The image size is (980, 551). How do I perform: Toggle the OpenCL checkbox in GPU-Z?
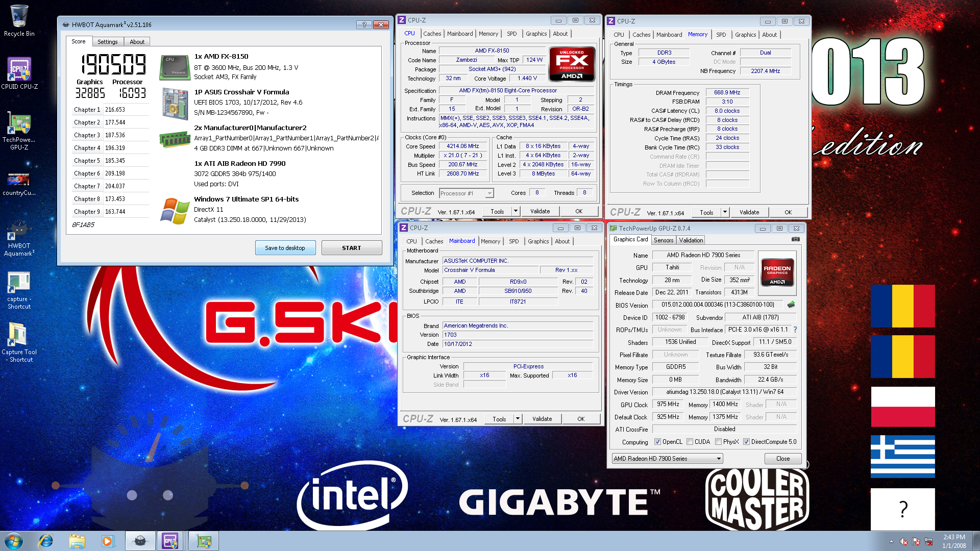(657, 442)
